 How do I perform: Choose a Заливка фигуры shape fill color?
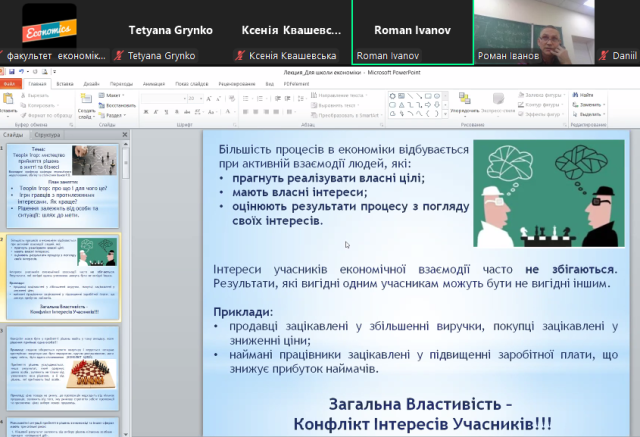[542, 95]
